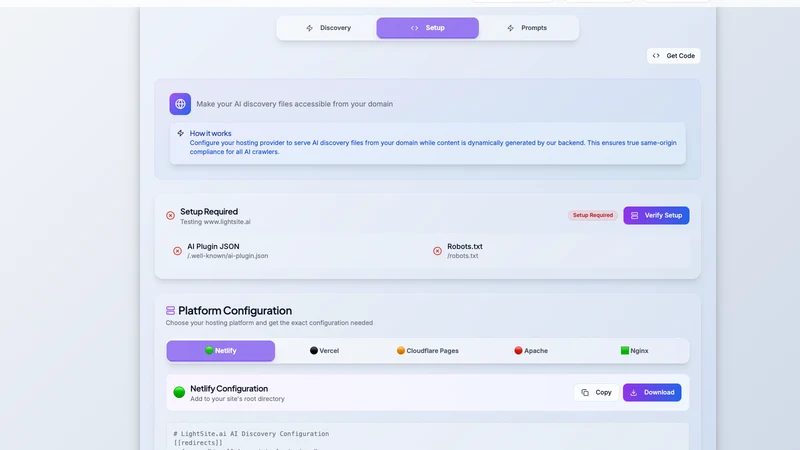Click the green circle beside Netlify Configuration
This screenshot has height=450, width=800.
coord(179,392)
